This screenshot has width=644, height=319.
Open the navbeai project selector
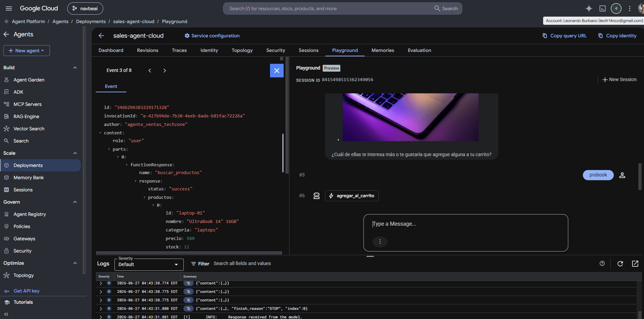85,8
